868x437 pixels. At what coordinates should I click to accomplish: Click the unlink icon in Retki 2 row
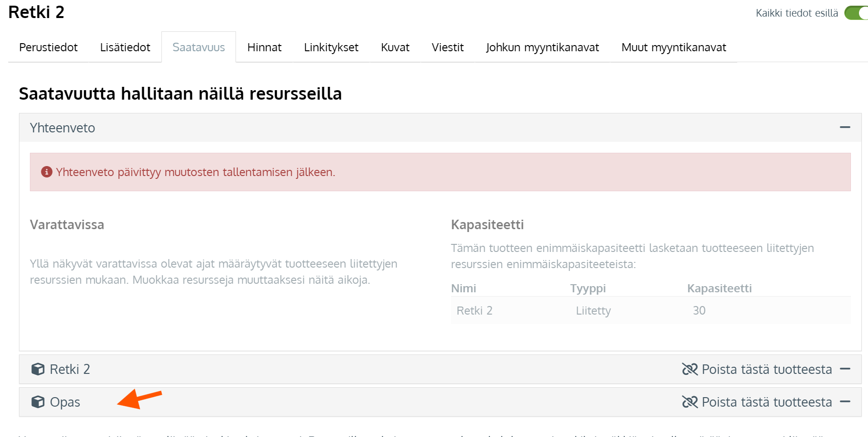click(689, 369)
